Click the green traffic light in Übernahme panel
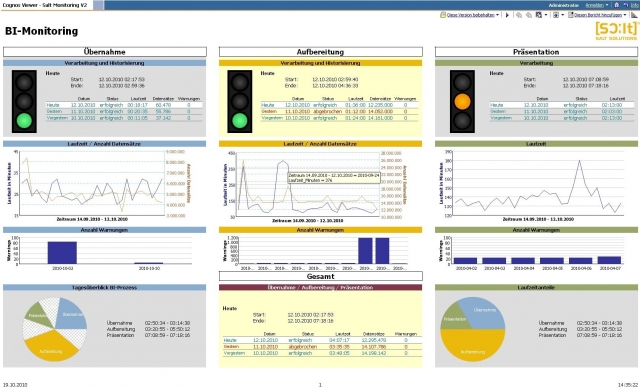Screen dimensions: 640x388 [x=24, y=121]
